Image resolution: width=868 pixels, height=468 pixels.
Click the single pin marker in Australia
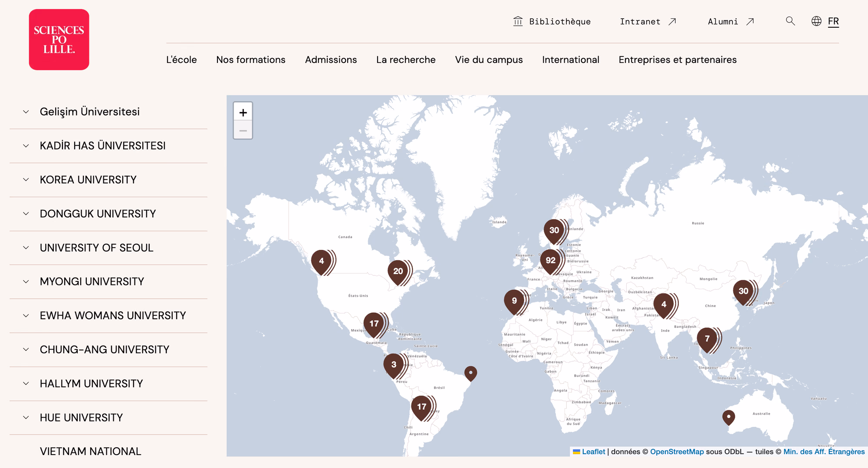pos(729,417)
